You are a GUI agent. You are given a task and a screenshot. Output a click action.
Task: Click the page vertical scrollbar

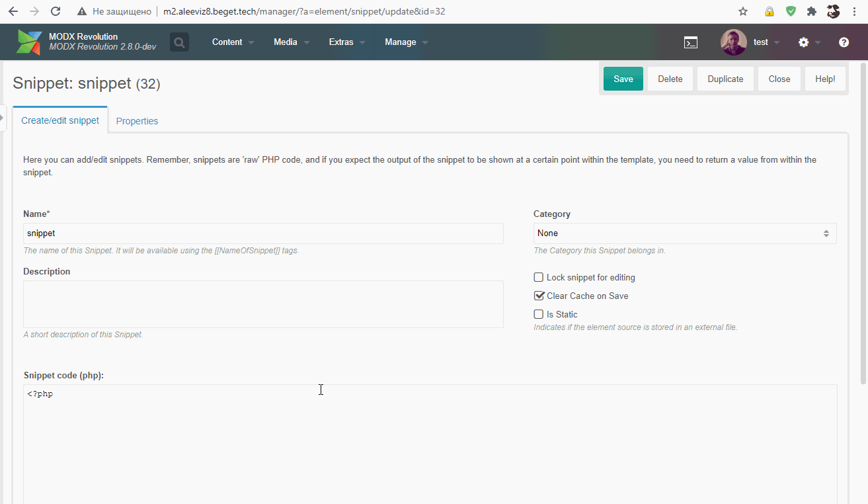coord(863,224)
